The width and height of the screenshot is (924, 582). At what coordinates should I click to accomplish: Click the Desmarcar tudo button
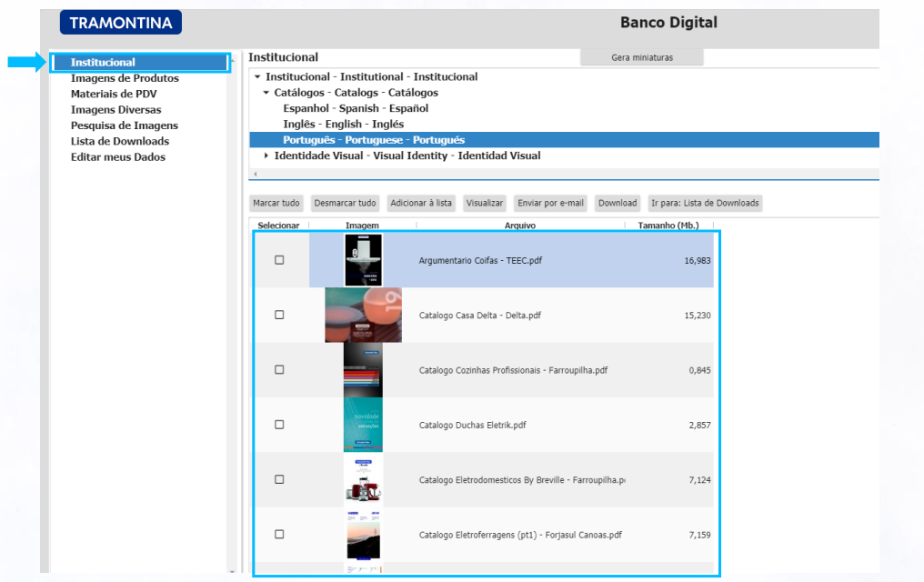pyautogui.click(x=345, y=203)
